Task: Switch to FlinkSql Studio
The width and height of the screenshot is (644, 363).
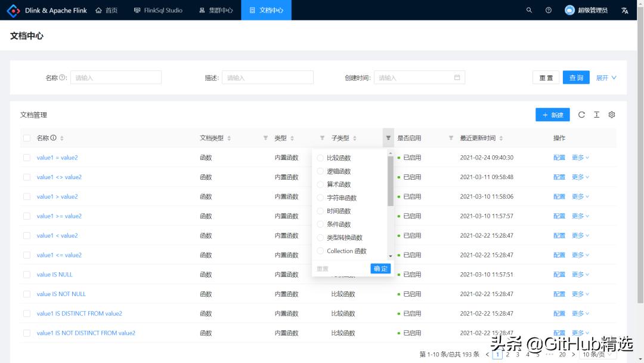Action: (158, 10)
